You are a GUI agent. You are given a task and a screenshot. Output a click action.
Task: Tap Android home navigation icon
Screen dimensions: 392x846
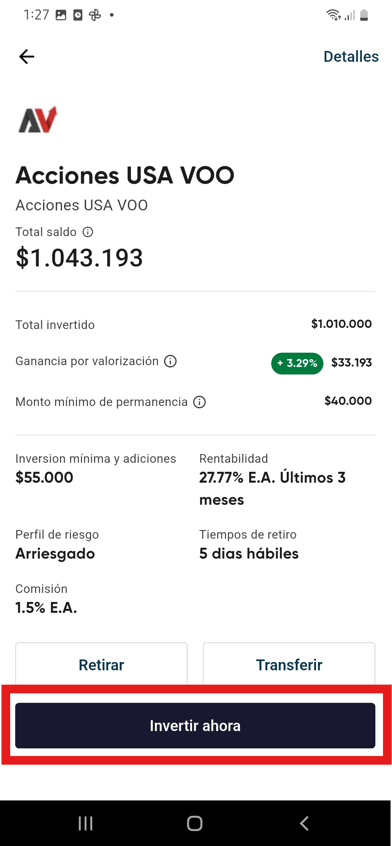coord(195,823)
